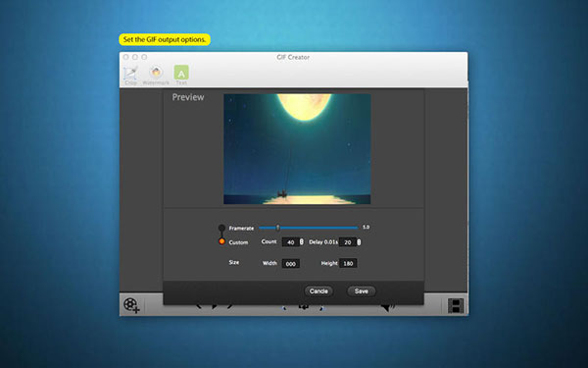This screenshot has width=588, height=368.
Task: Focus the Width input field
Action: 291,264
